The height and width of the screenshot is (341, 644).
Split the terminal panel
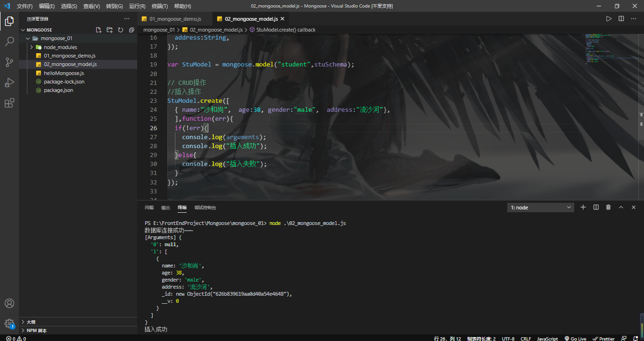click(596, 208)
